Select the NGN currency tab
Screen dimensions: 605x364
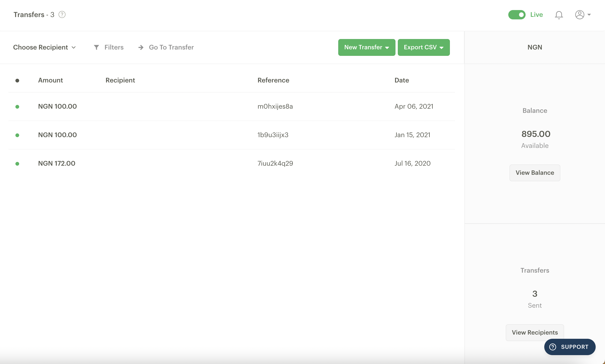click(535, 47)
